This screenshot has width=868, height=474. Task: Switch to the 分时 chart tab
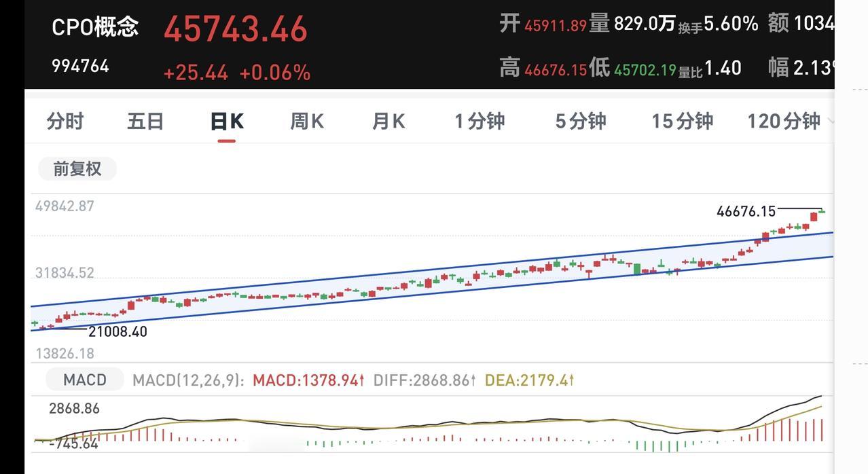[x=65, y=122]
